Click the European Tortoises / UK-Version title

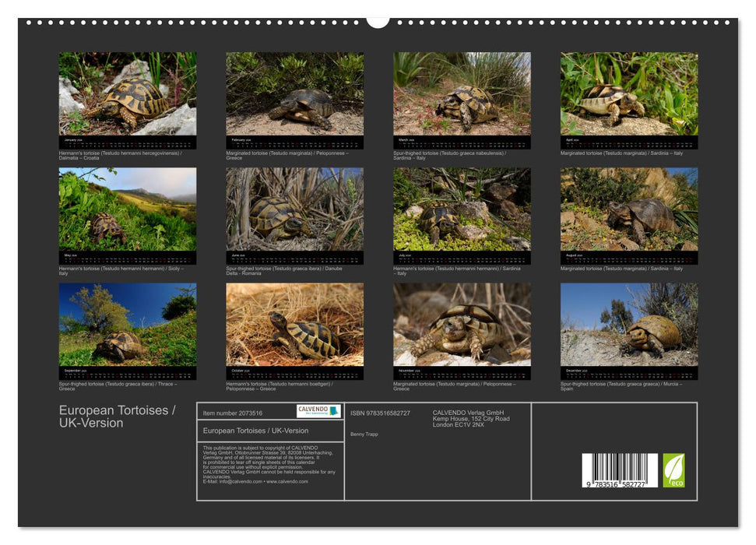point(117,416)
